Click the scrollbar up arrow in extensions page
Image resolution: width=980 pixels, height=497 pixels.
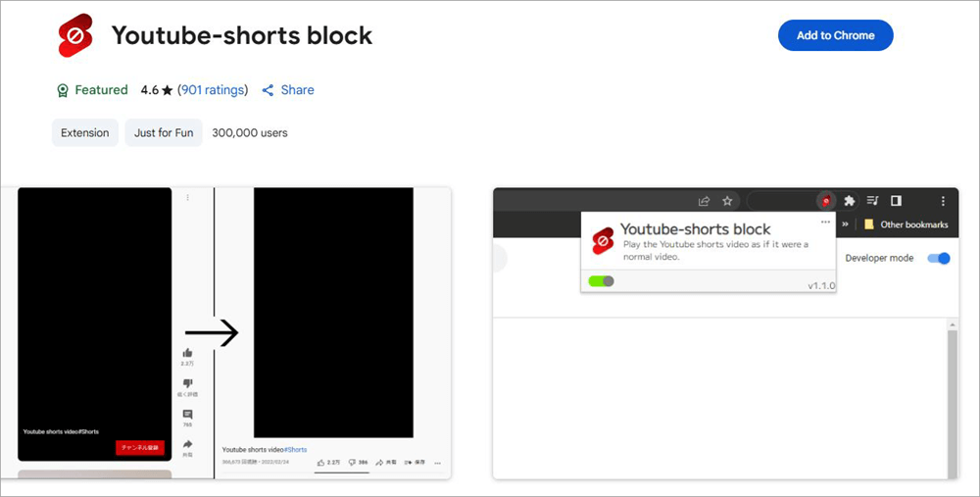[x=953, y=325]
